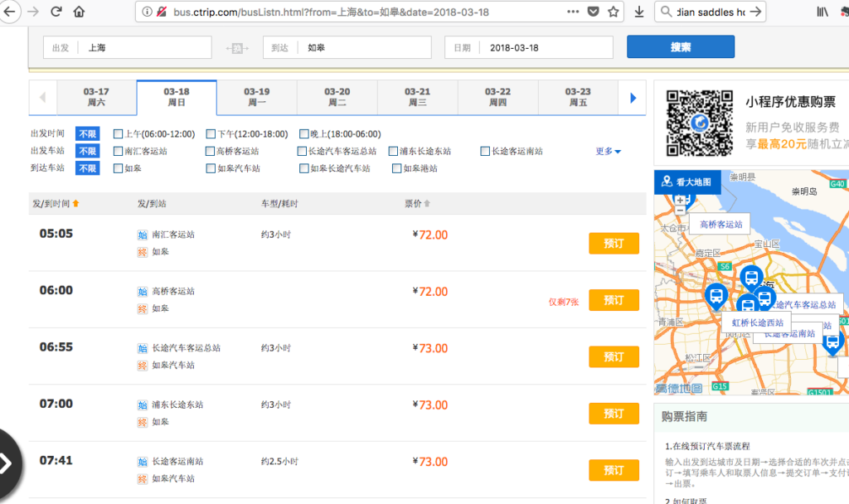This screenshot has width=849, height=504.
Task: Click the Pocket save icon
Action: pos(594,12)
